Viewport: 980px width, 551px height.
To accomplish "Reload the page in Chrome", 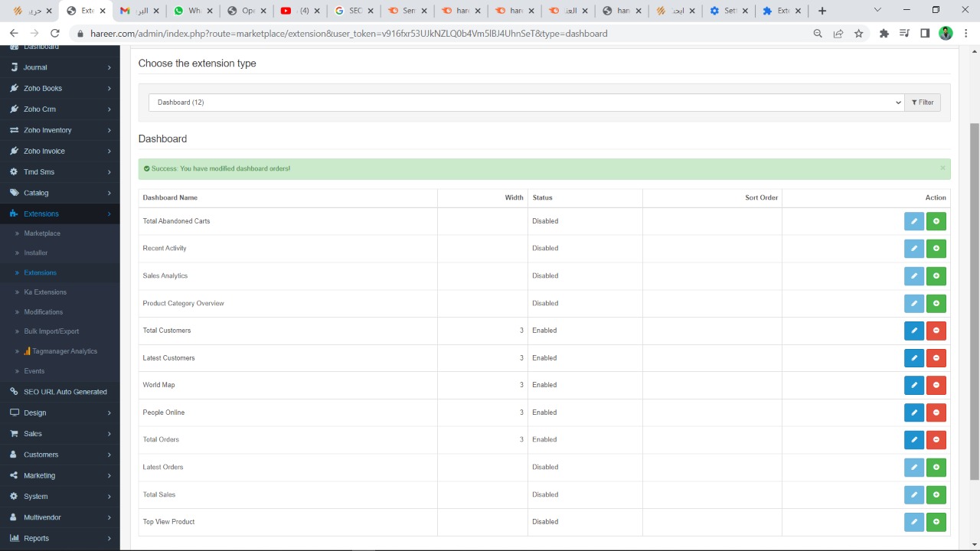I will coord(54,34).
